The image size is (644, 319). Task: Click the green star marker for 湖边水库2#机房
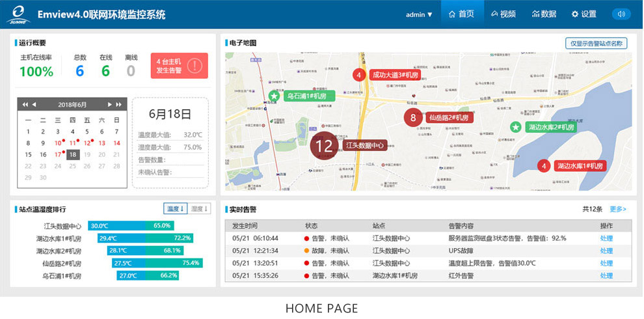516,127
